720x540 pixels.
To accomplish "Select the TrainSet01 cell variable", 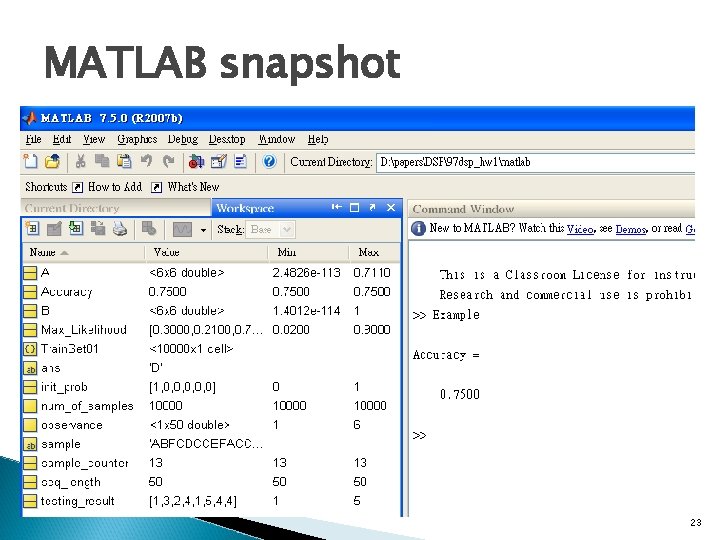I will [x=211, y=349].
